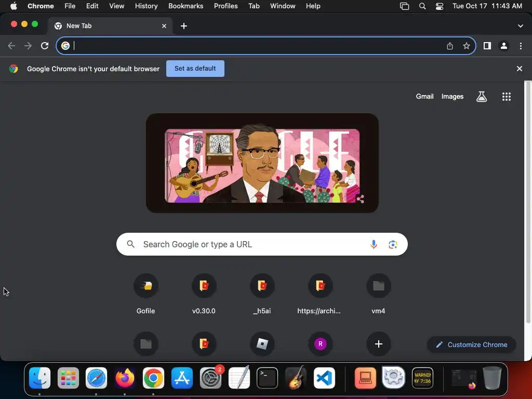The width and height of the screenshot is (532, 399).
Task: Open the vm4 shortcut
Action: point(379,295)
